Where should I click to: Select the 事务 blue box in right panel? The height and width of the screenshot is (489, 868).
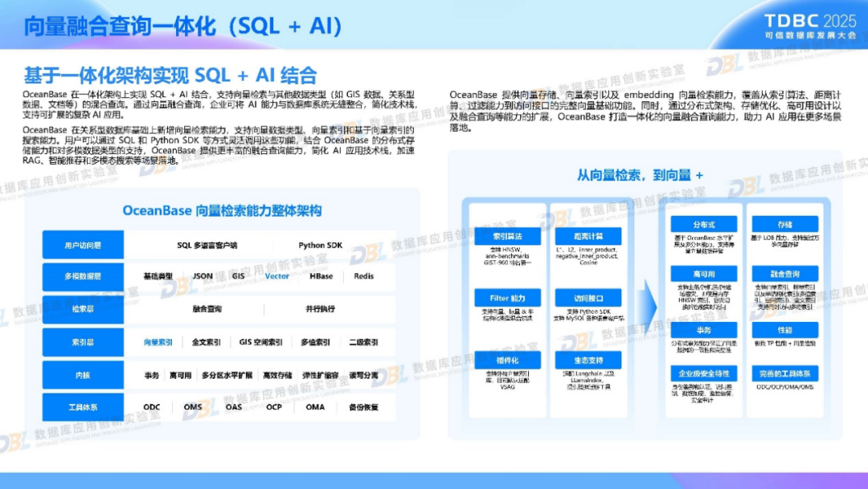(704, 330)
